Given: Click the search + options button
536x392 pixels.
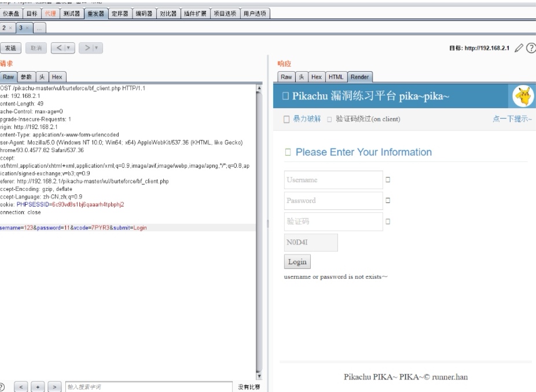Looking at the screenshot, I should coord(38,387).
